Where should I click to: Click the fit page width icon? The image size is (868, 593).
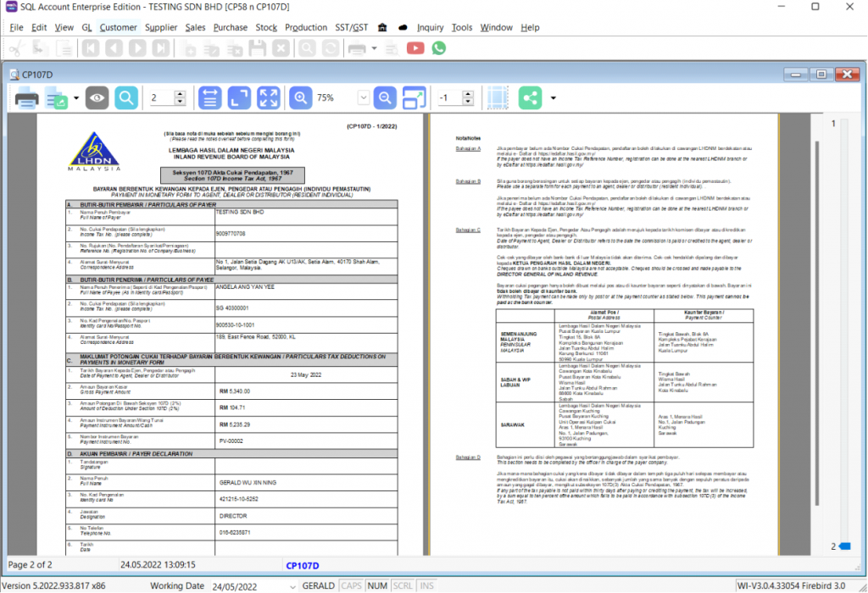[210, 98]
